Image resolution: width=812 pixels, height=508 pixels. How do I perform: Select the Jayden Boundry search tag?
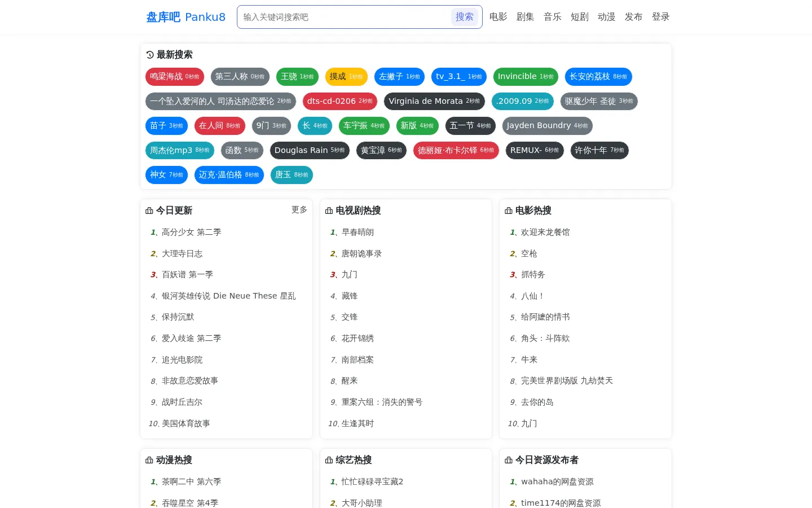(548, 126)
